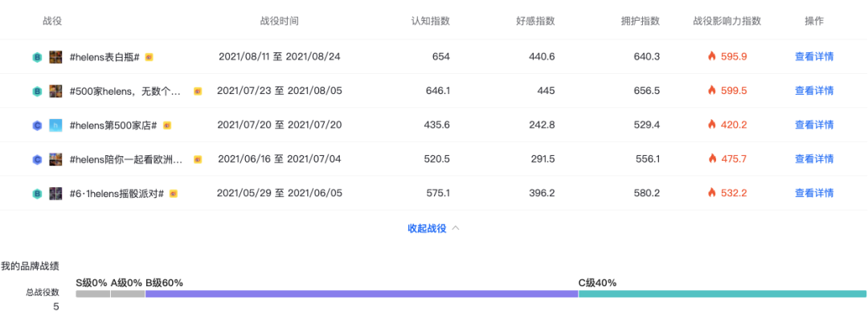The height and width of the screenshot is (312, 868).
Task: Open 查看详情 for #helens表白瓶#
Action: click(x=814, y=56)
